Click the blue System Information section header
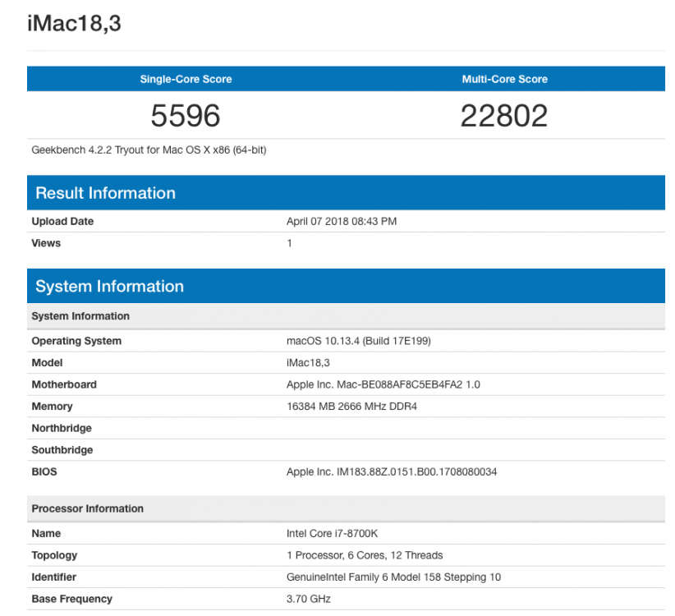The width and height of the screenshot is (675, 616). tap(346, 286)
